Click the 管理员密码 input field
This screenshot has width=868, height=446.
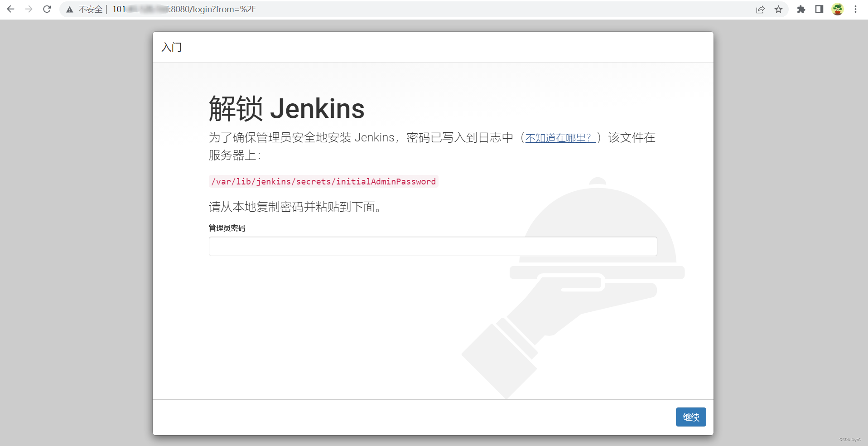(x=433, y=246)
